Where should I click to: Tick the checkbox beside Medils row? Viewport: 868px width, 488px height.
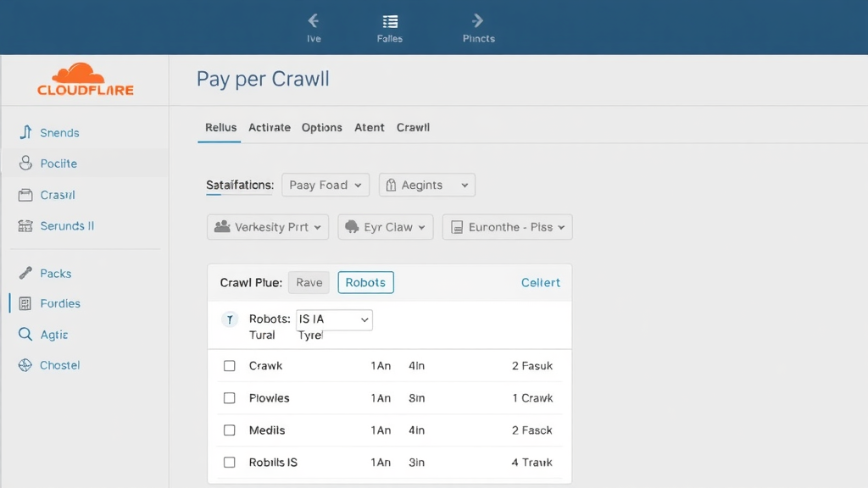229,430
